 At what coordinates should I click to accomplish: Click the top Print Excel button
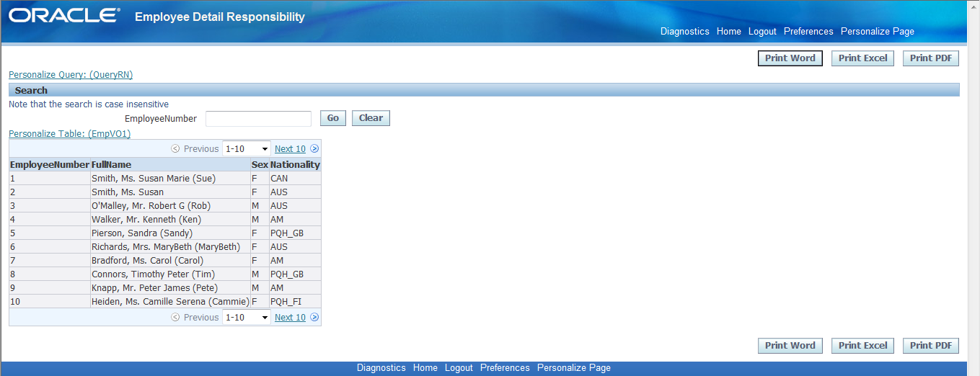(863, 58)
